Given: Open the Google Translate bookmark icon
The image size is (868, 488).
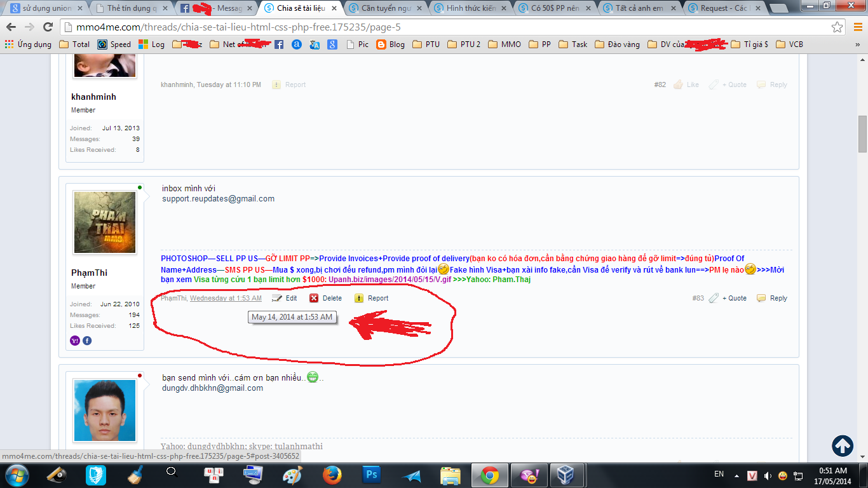Looking at the screenshot, I should coord(315,44).
